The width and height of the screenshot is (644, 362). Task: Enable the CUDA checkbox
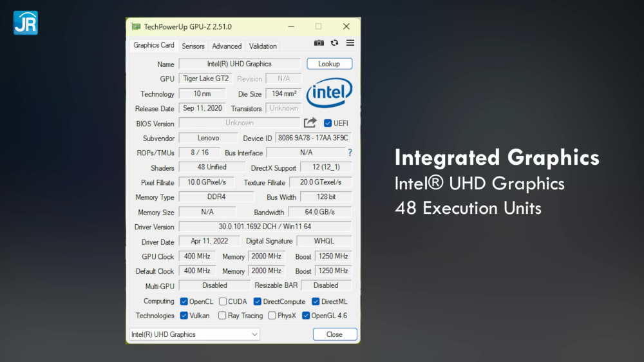click(x=223, y=301)
